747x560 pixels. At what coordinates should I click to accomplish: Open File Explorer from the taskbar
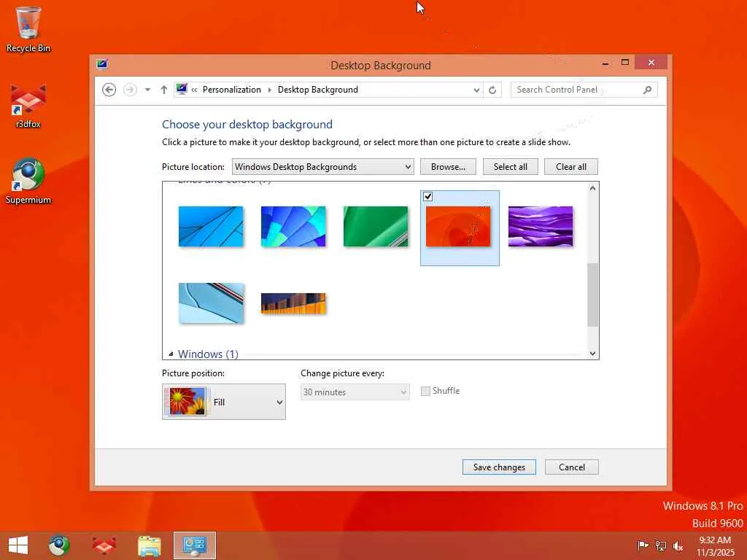pos(149,545)
